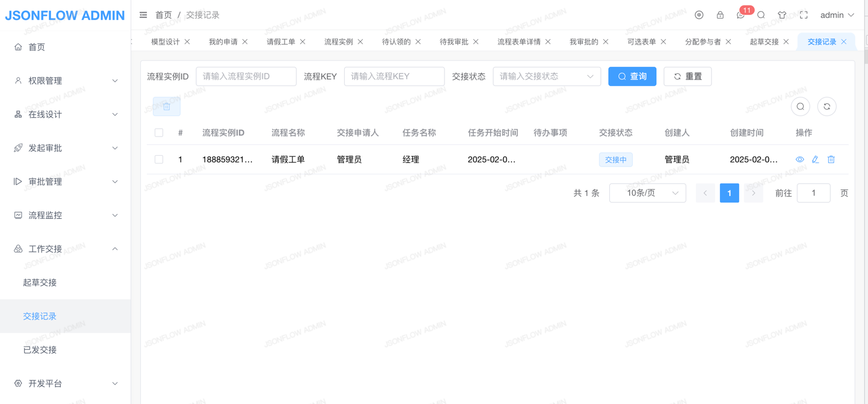The image size is (868, 404).
Task: Collapse the sidebar with hamburger icon
Action: point(143,15)
